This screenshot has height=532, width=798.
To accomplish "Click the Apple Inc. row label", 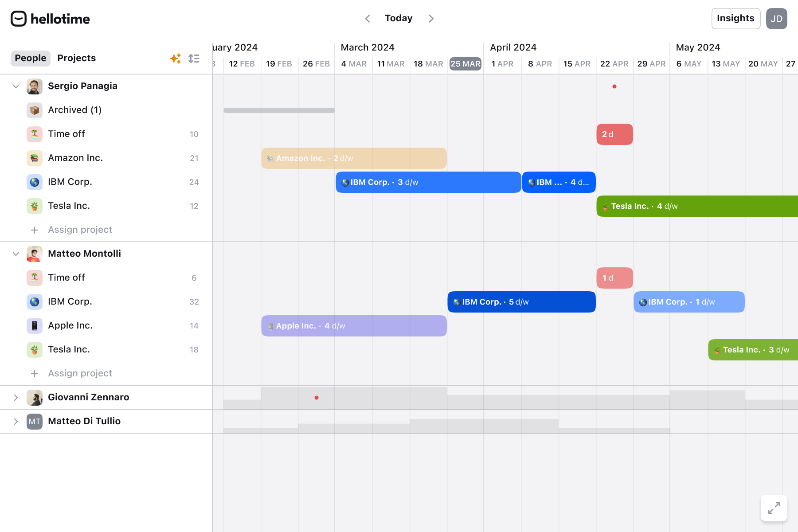I will point(70,325).
